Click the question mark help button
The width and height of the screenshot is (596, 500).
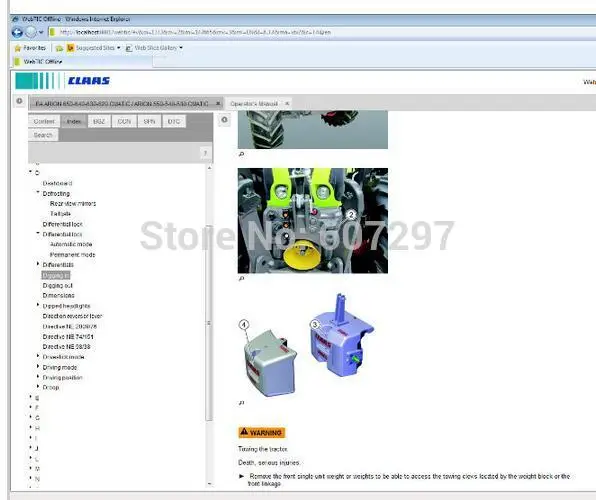coord(205,153)
